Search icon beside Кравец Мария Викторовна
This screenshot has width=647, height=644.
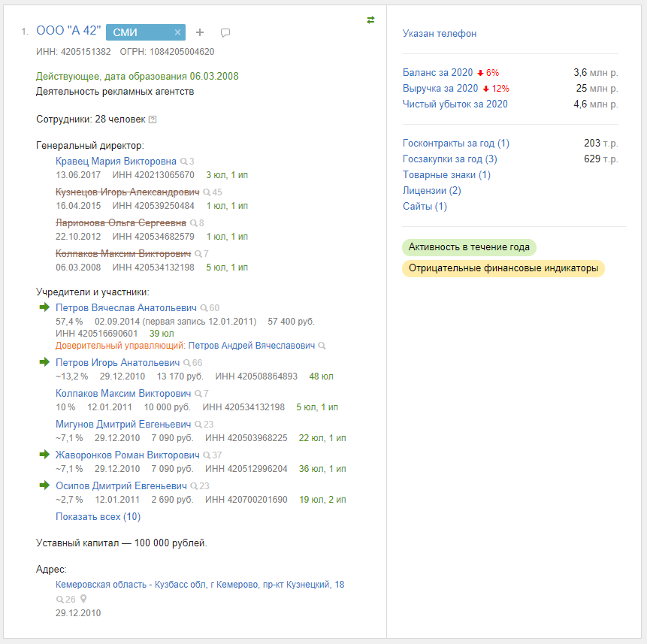[x=183, y=162]
